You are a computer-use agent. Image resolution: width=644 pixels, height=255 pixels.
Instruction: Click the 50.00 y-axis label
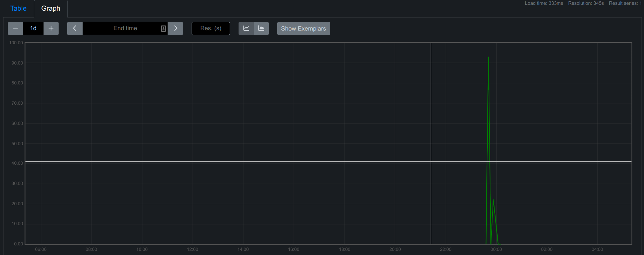coord(17,144)
